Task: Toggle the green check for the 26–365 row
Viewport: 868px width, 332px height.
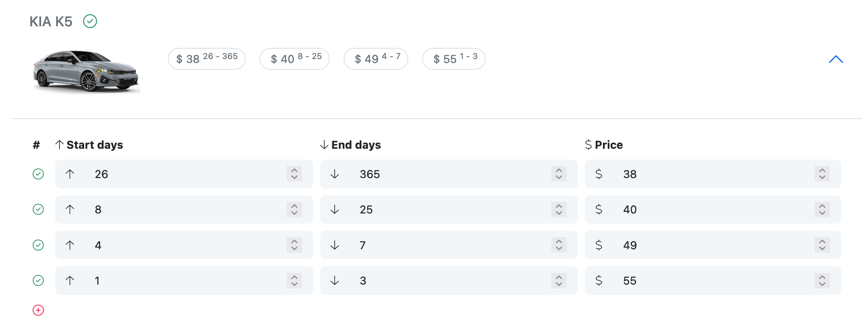Action: tap(38, 174)
